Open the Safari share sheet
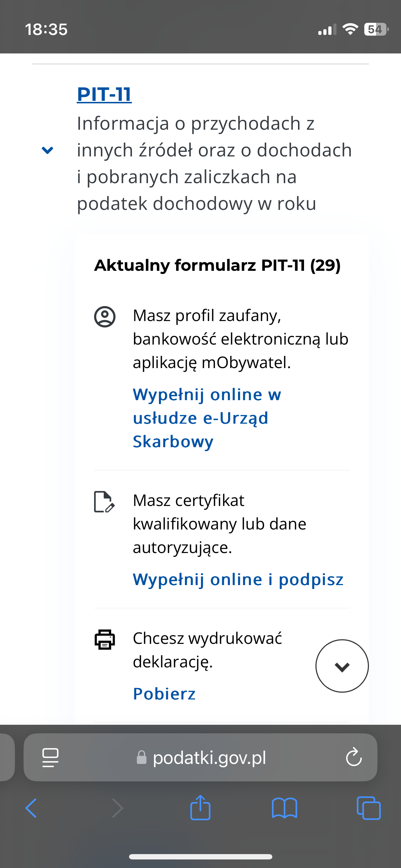The image size is (401, 868). (x=200, y=807)
